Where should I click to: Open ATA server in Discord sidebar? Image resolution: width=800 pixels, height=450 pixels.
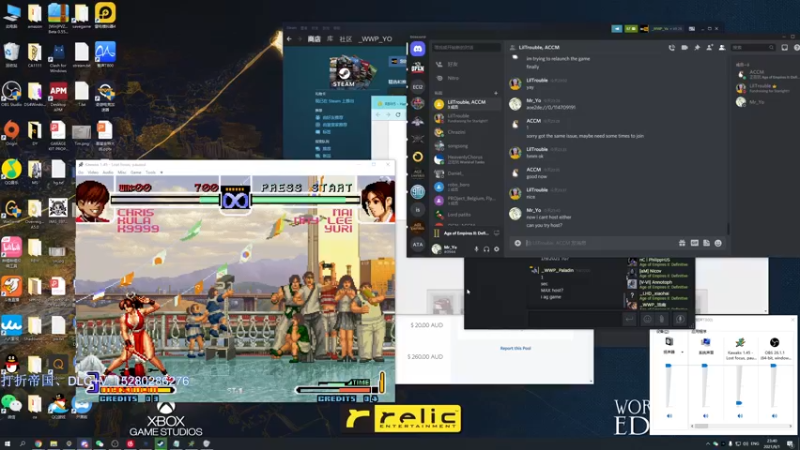pyautogui.click(x=418, y=245)
